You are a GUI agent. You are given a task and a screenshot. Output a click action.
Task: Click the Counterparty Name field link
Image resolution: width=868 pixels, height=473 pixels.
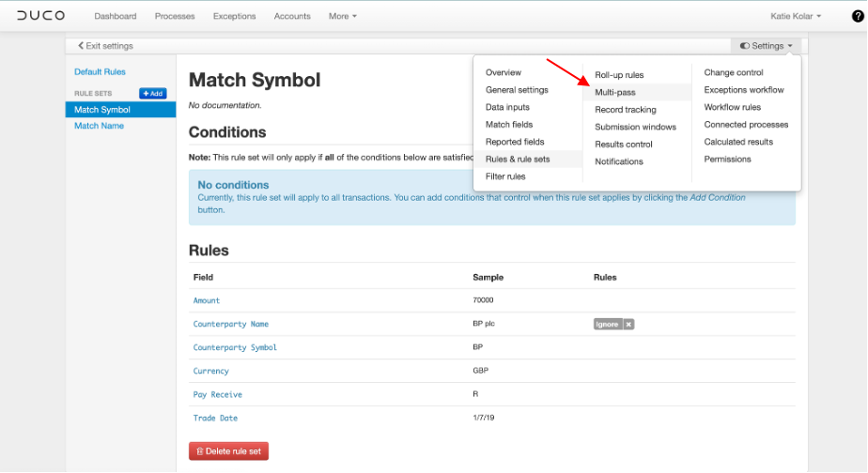click(x=231, y=324)
